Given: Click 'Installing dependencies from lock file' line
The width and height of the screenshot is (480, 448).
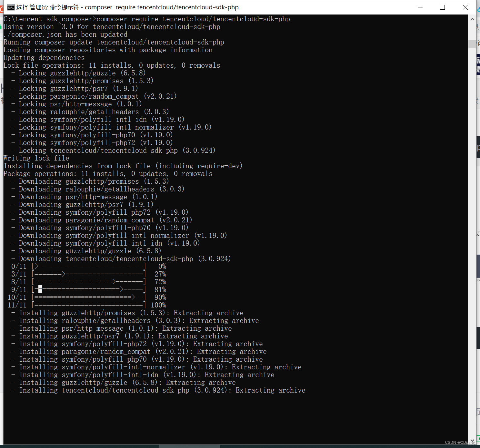Looking at the screenshot, I should pos(123,166).
